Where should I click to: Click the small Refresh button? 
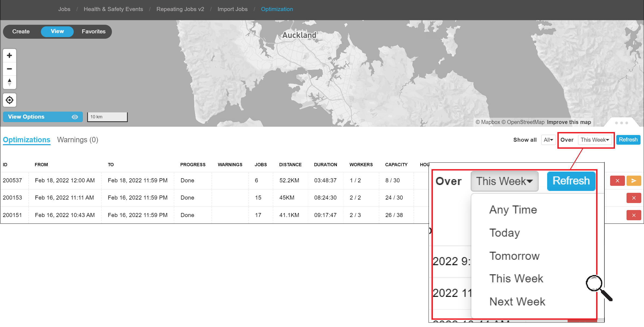(x=628, y=140)
